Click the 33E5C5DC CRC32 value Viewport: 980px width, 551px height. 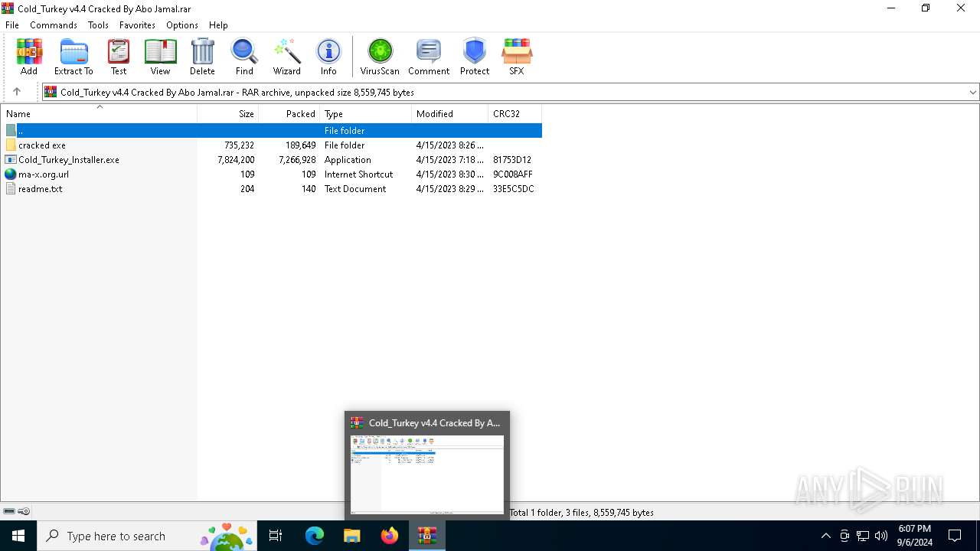514,189
